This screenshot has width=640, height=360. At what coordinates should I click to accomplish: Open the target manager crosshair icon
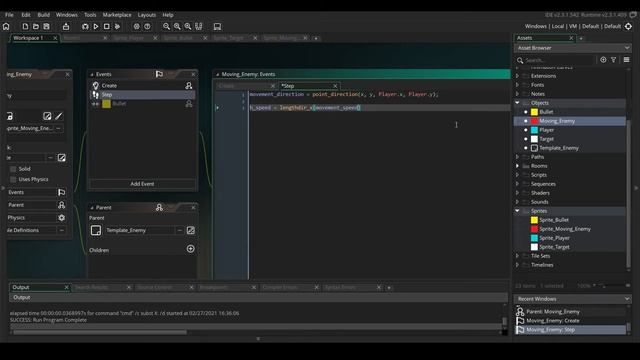629,26
